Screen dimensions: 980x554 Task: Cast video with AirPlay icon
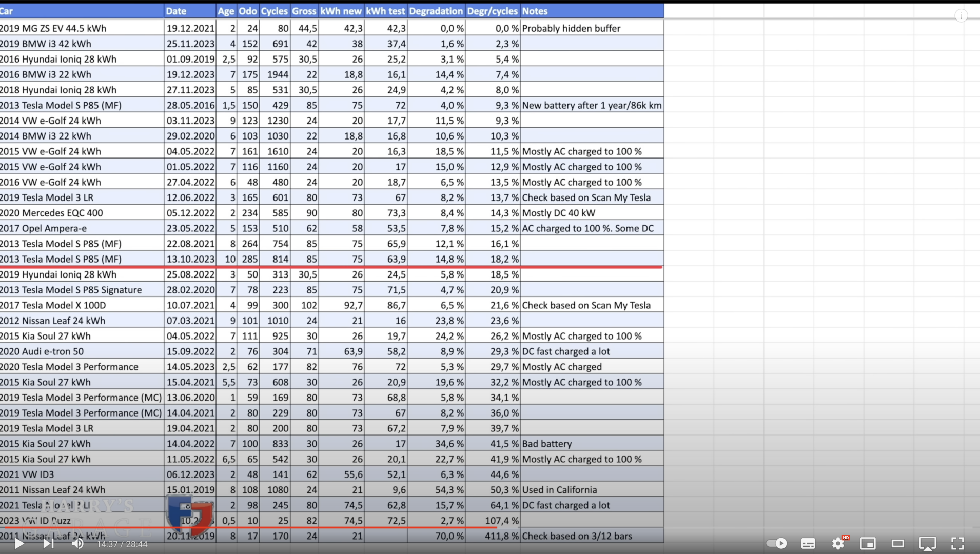[927, 543]
